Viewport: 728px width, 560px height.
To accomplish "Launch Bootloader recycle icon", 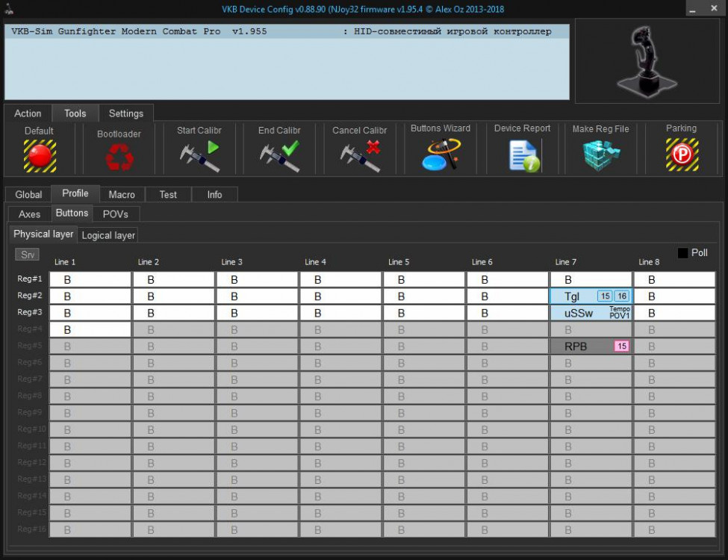I will [119, 157].
